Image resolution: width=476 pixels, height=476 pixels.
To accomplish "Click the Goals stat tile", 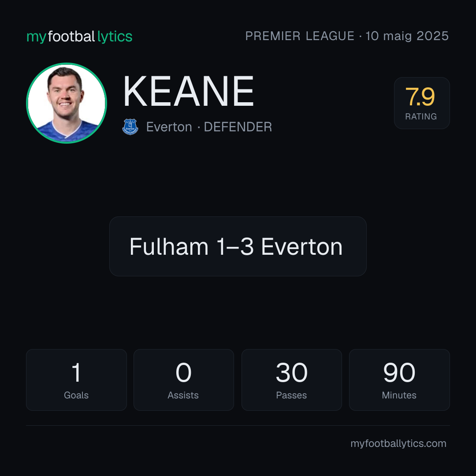I will click(76, 380).
